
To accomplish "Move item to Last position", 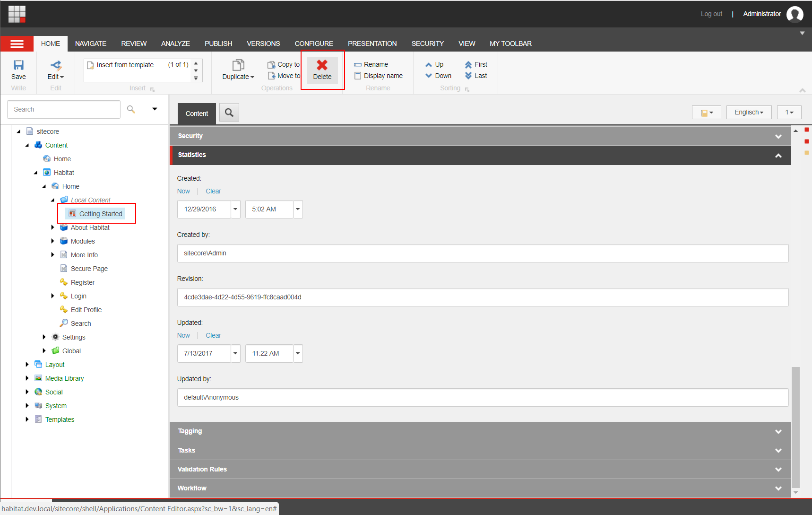I will click(x=476, y=76).
